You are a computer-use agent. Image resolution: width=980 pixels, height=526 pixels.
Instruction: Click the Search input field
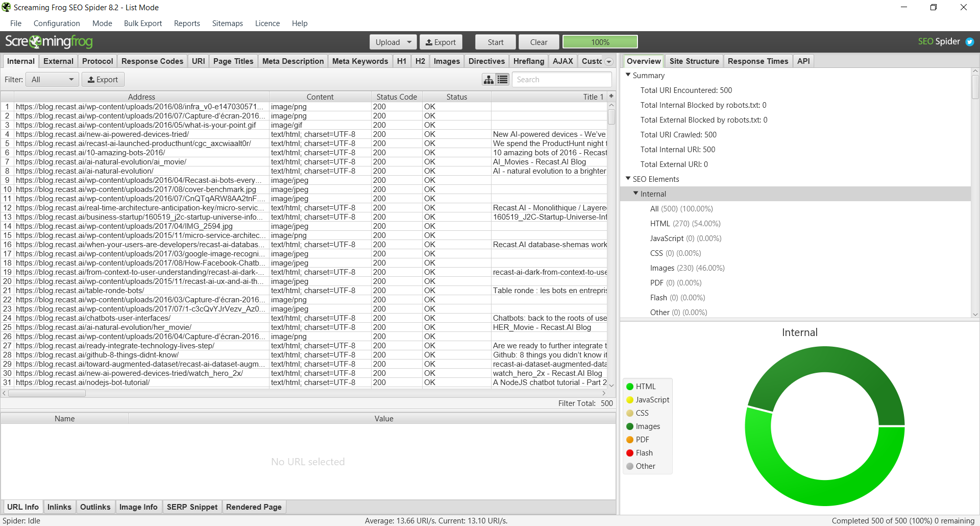[x=561, y=79]
